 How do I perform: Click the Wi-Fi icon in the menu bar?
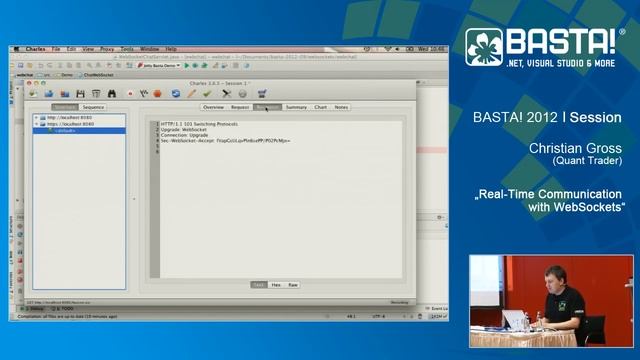(x=387, y=49)
